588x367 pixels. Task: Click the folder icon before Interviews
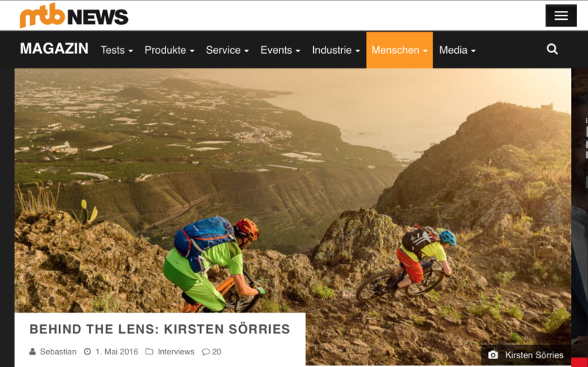pyautogui.click(x=149, y=352)
